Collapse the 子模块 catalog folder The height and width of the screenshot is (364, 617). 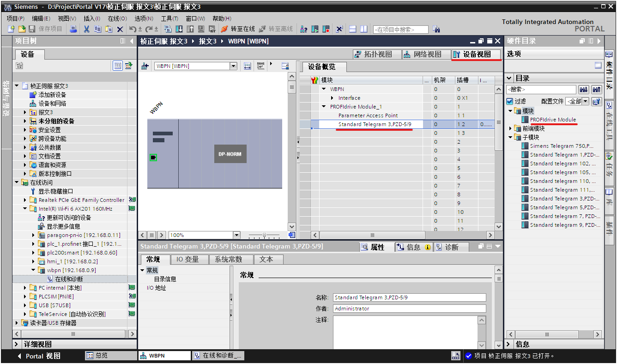click(511, 137)
